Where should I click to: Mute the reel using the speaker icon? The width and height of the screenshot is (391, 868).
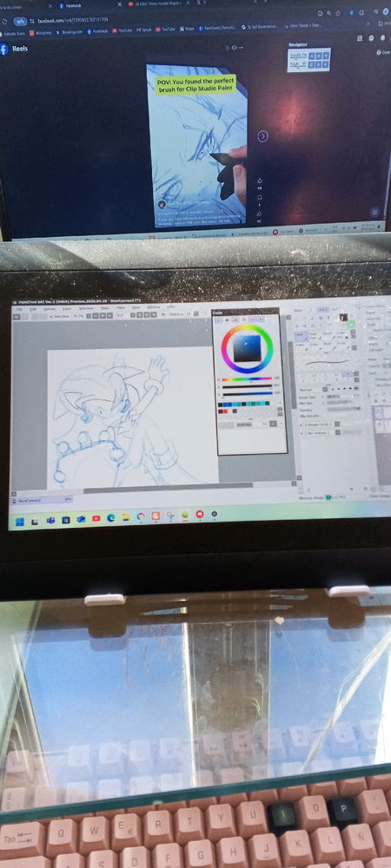235,48
